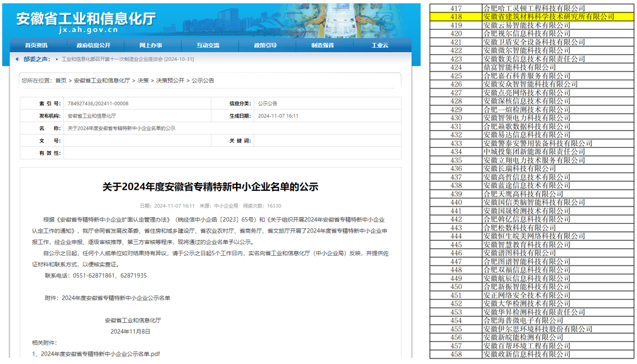The width and height of the screenshot is (637, 364).
Task: Open the 政府信息公开 navigation tab
Action: [x=94, y=46]
